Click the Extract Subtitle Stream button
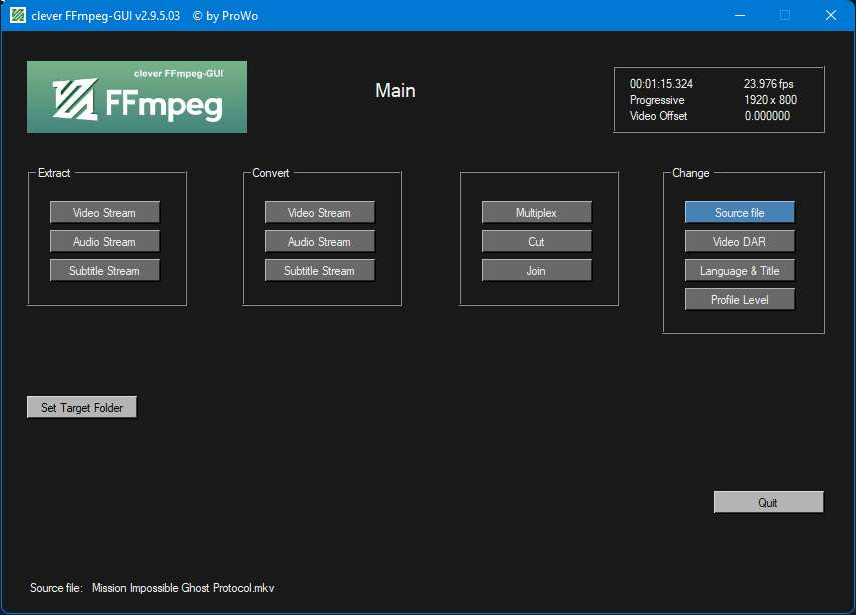The image size is (856, 615). pyautogui.click(x=104, y=270)
